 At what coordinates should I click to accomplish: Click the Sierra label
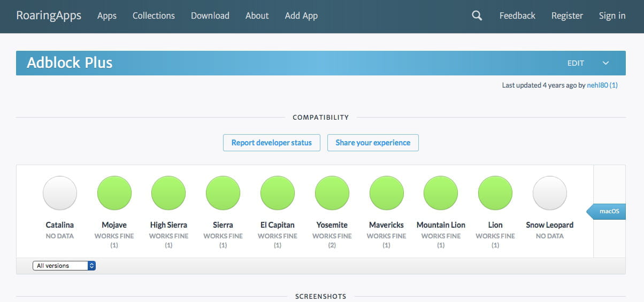coord(223,225)
